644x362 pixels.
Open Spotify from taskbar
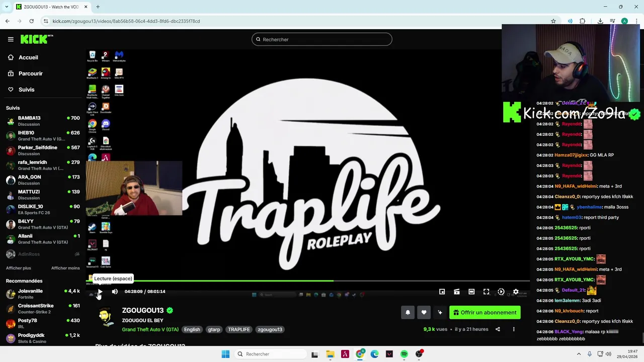pyautogui.click(x=404, y=354)
